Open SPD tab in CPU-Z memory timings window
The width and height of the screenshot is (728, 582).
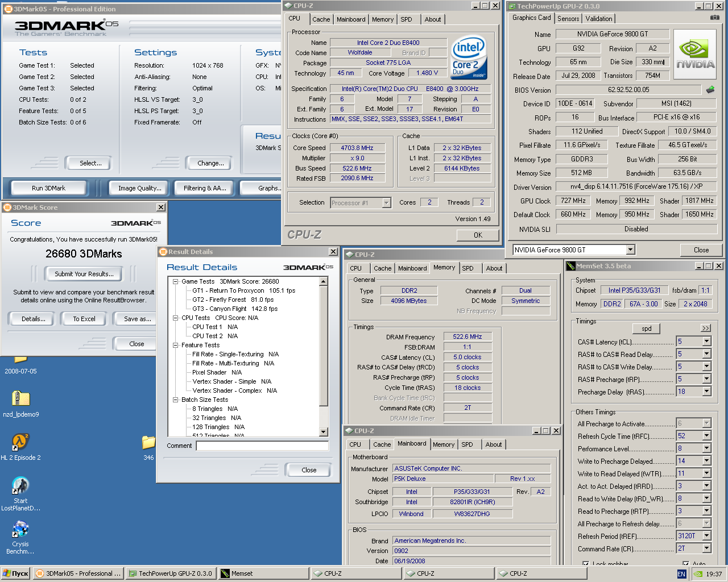coord(468,268)
